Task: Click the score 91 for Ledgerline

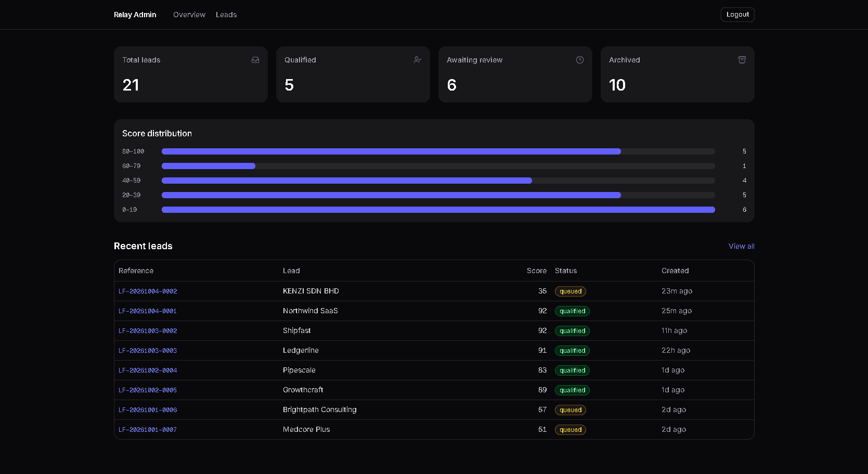Action: (x=542, y=350)
